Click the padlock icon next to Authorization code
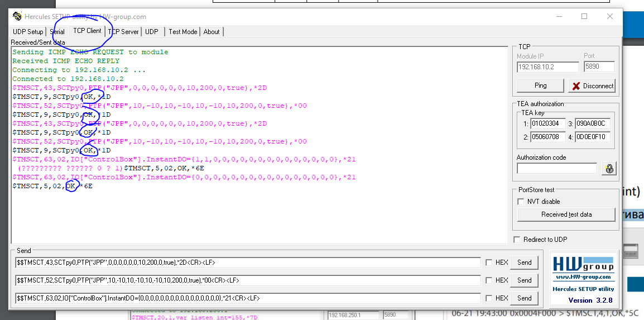The image size is (644, 320). point(609,168)
